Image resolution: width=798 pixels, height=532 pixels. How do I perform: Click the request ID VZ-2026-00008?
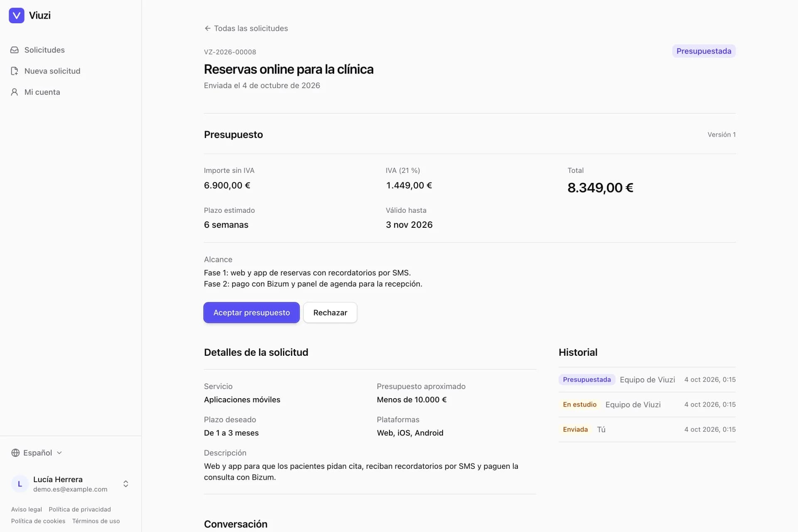(230, 52)
